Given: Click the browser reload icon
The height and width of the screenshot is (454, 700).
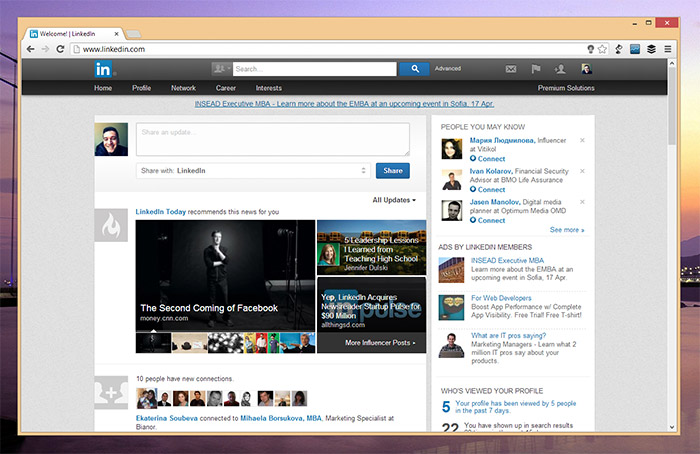Looking at the screenshot, I should [61, 48].
